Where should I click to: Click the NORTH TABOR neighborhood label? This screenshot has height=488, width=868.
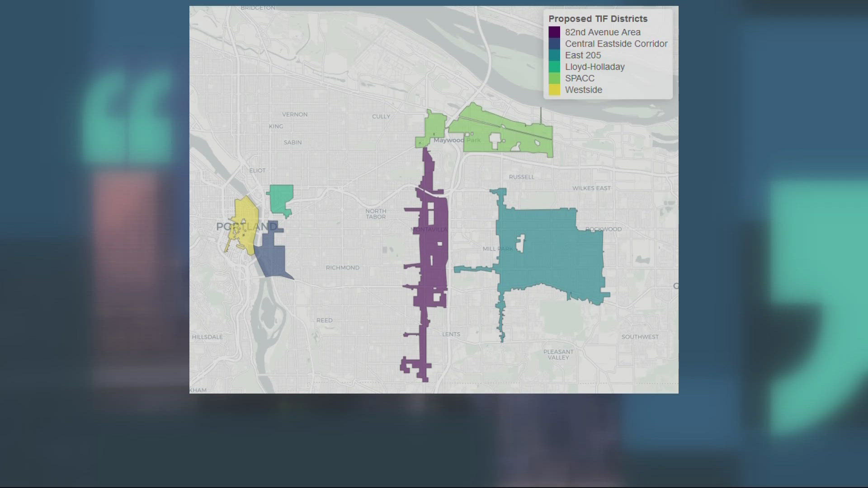(x=376, y=214)
